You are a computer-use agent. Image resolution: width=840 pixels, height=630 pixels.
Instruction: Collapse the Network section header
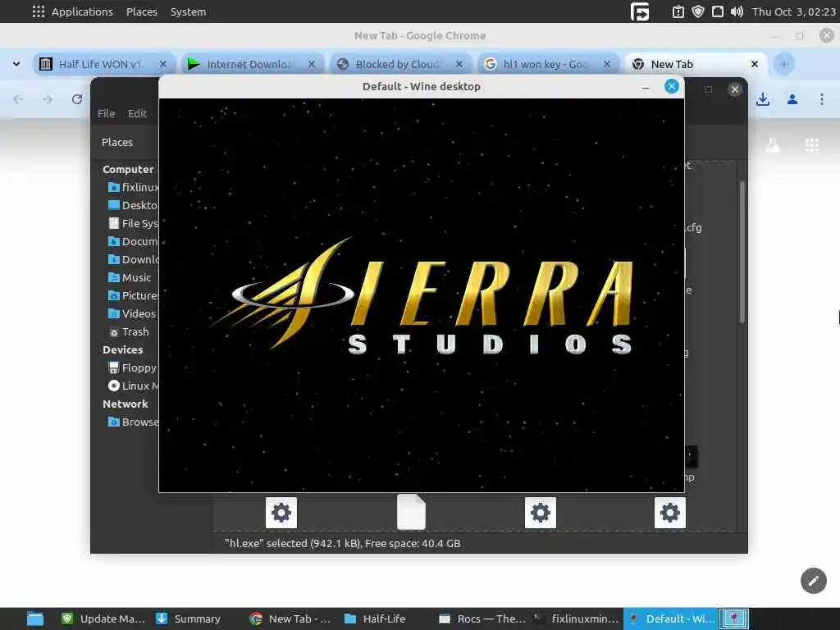(x=126, y=404)
